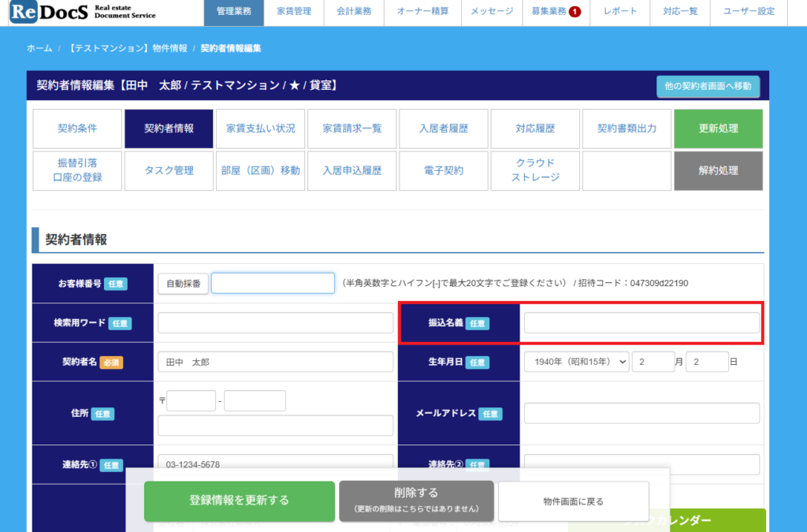The width and height of the screenshot is (807, 532).
Task: Click 登録情報を更新する button
Action: [x=239, y=500]
